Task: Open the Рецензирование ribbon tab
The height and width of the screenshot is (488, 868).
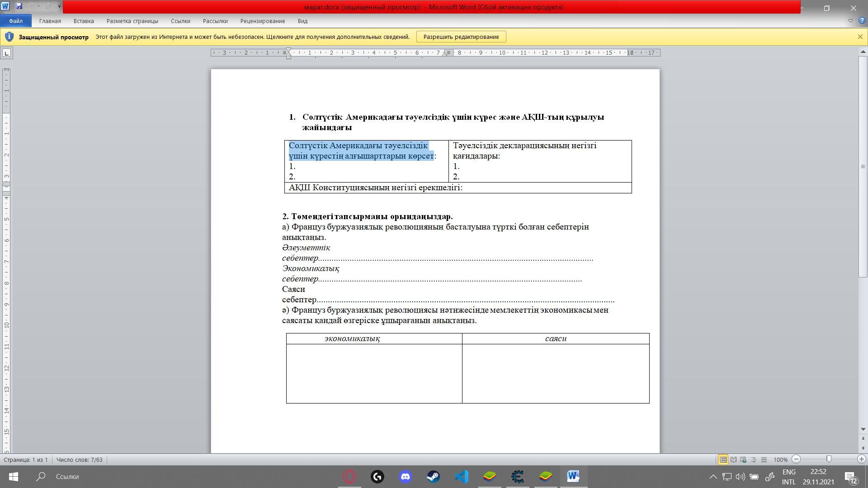Action: (262, 21)
